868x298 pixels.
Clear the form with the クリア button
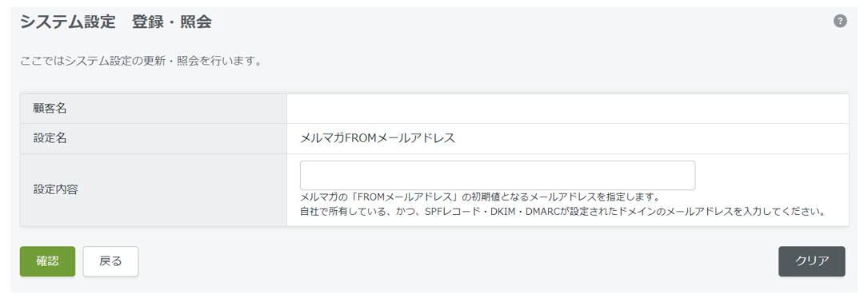pyautogui.click(x=811, y=261)
